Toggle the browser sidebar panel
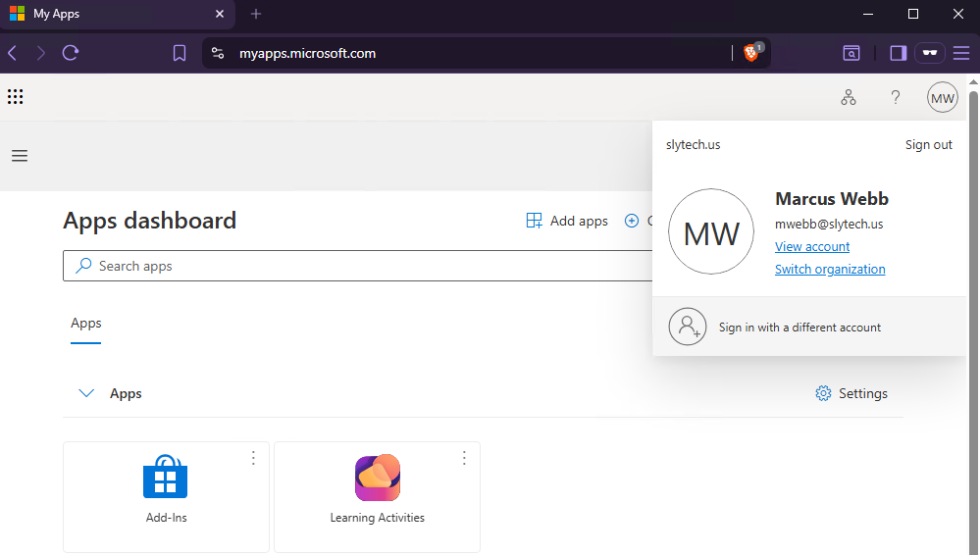 (x=899, y=53)
